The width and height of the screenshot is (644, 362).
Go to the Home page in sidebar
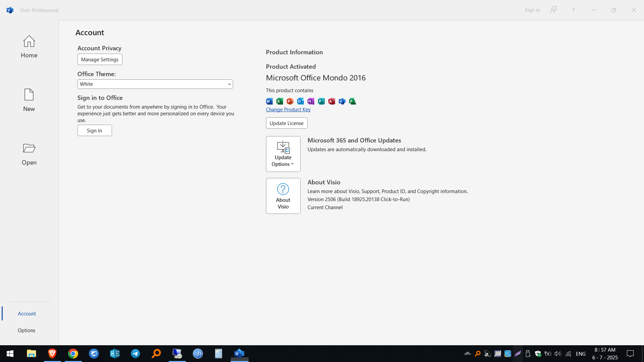[29, 47]
